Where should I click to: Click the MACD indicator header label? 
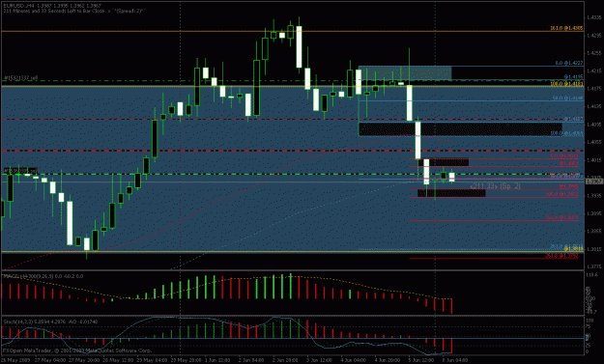[x=43, y=276]
